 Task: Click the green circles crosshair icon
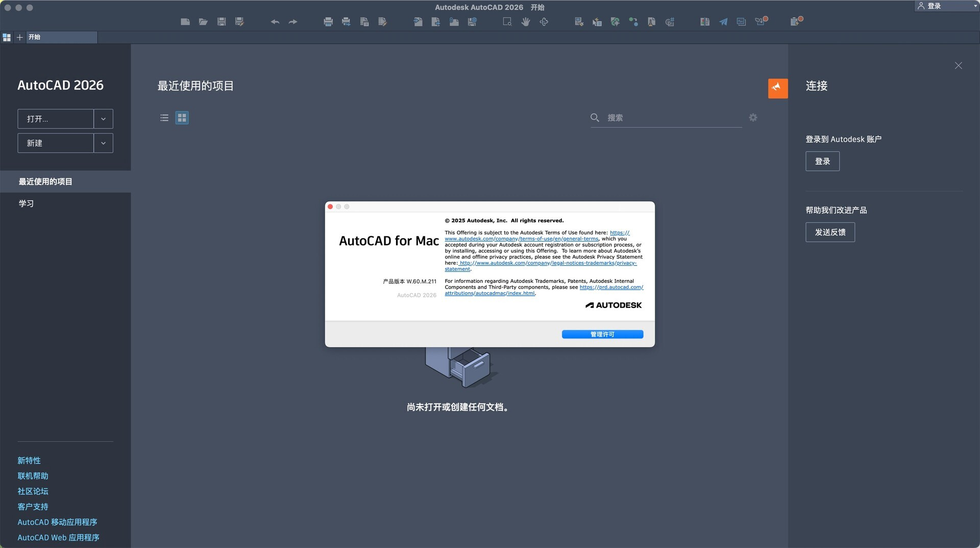point(615,21)
